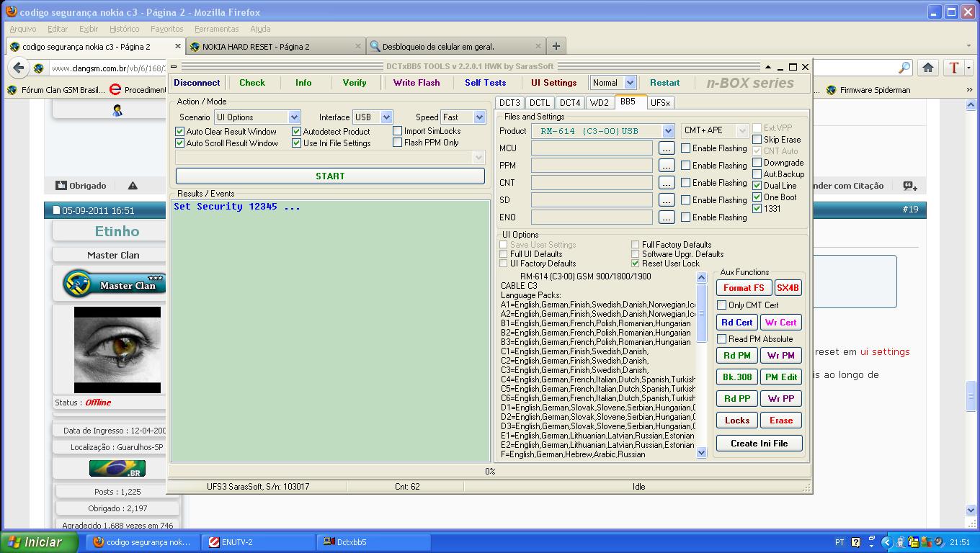The width and height of the screenshot is (980, 553).
Task: Uncheck Reset User Lock
Action: click(636, 264)
